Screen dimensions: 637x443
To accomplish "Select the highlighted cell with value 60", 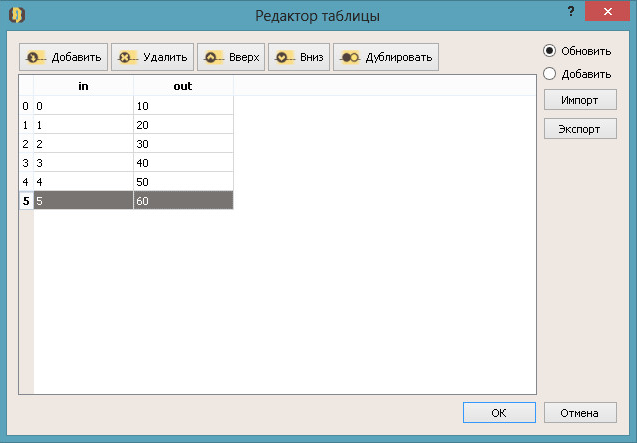I will click(x=183, y=200).
